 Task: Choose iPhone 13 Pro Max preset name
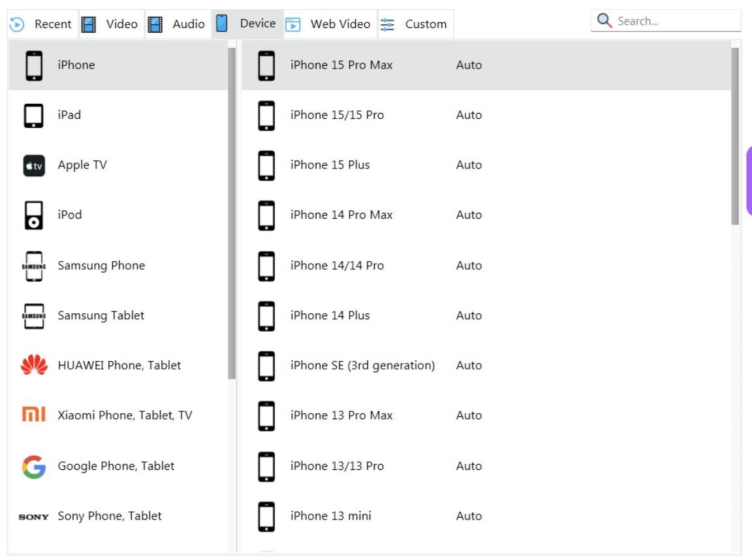point(341,414)
